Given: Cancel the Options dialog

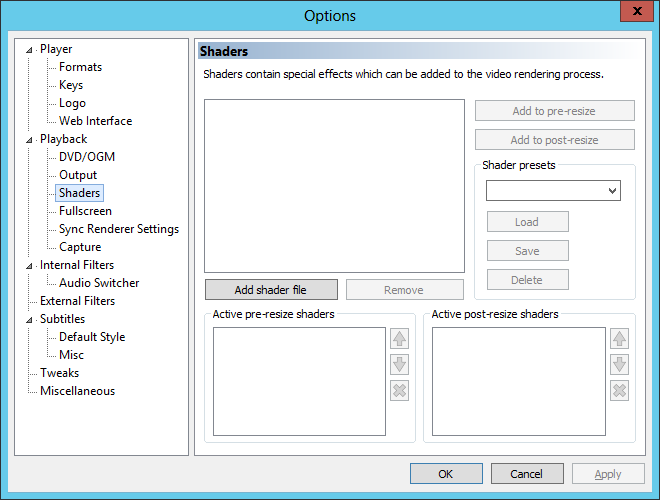Looking at the screenshot, I should [x=526, y=474].
